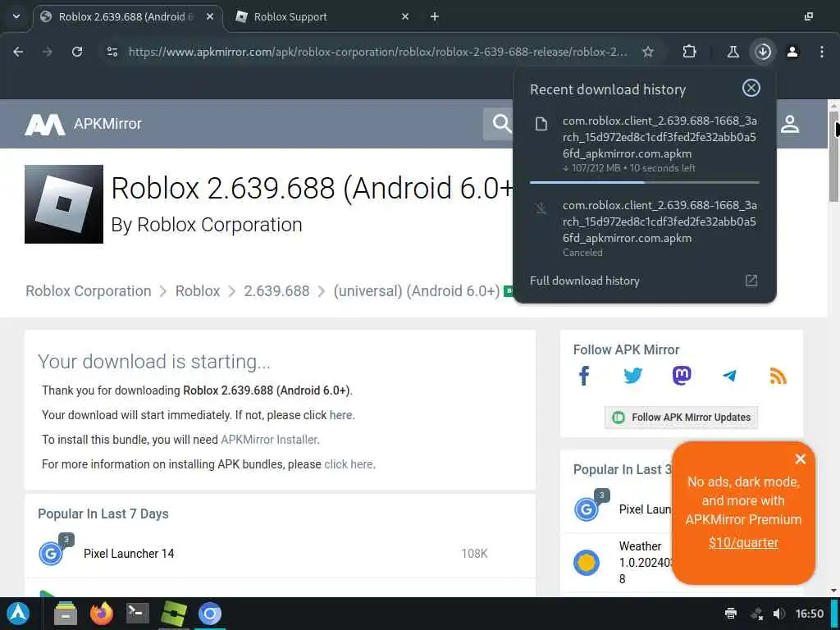Reload the APKMirror page
Screen dimensions: 840x630
(77, 52)
